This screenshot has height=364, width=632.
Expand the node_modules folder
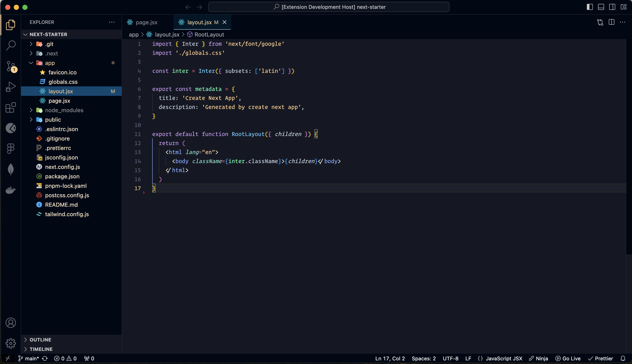[64, 110]
